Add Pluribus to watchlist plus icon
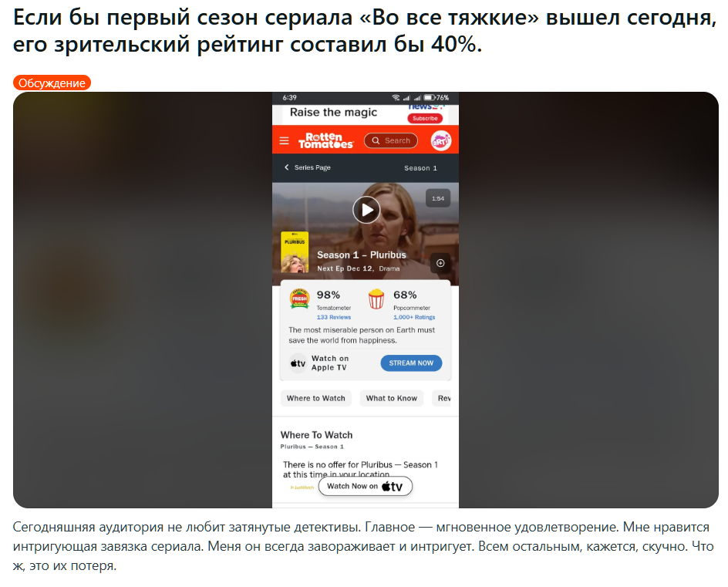This screenshot has height=587, width=728. (440, 263)
